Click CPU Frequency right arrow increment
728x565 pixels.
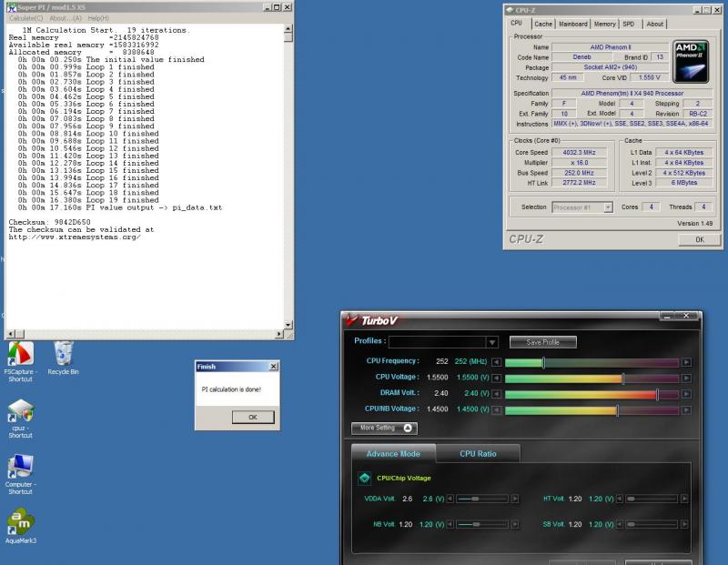point(686,362)
